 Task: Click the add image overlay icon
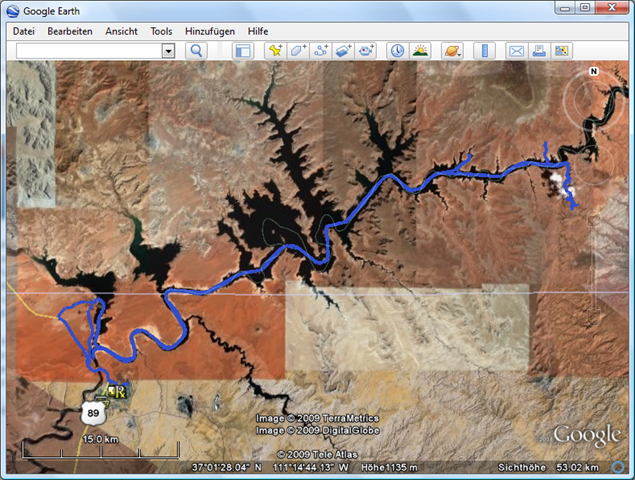tap(344, 50)
